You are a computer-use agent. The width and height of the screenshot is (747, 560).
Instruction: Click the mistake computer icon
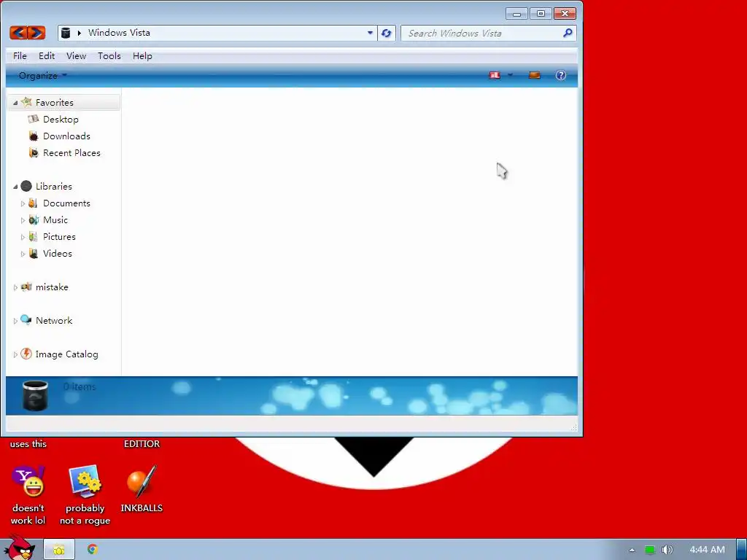[26, 287]
